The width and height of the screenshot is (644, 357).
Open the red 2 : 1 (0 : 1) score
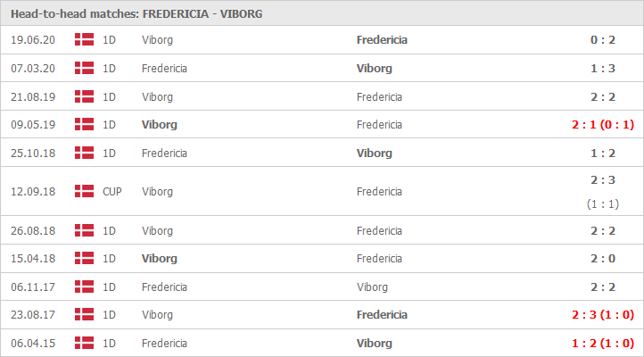(x=602, y=124)
